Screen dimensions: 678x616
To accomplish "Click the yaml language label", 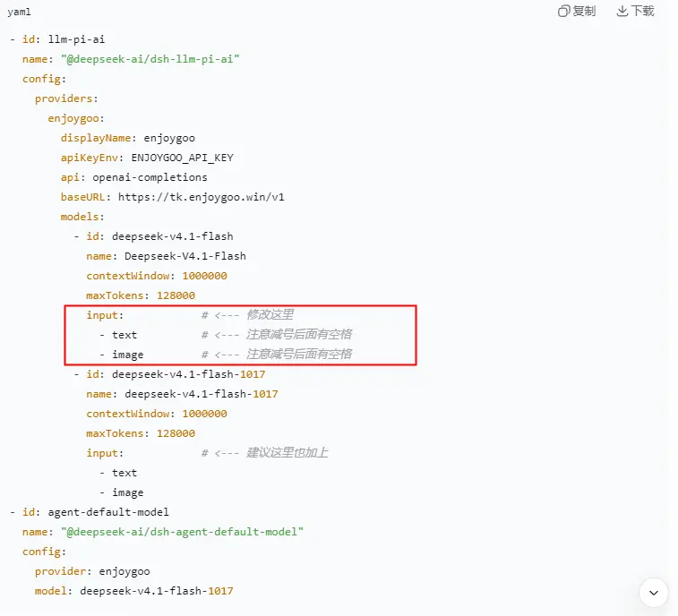I will coord(19,12).
